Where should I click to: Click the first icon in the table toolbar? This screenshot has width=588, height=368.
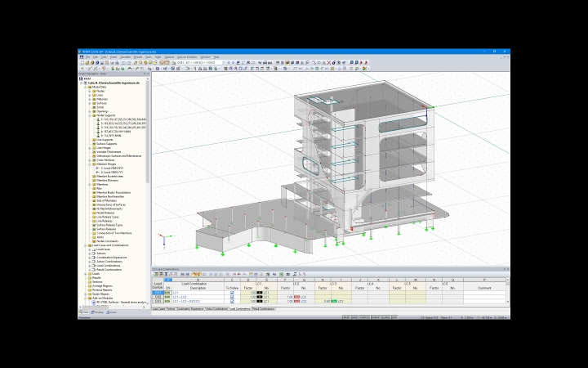tap(155, 274)
